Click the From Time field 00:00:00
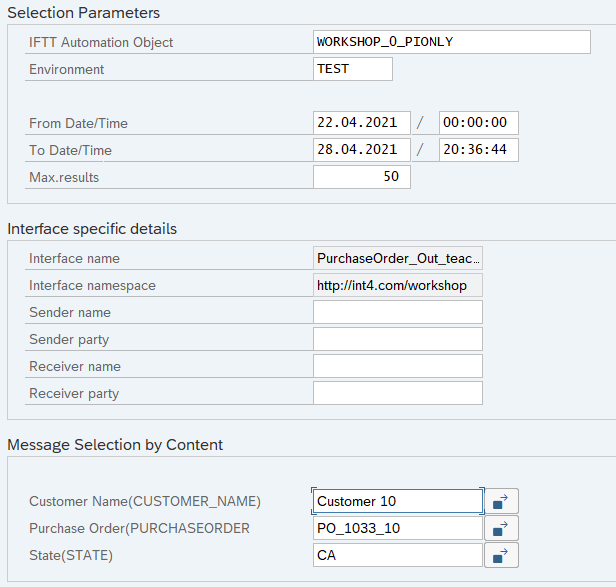The height and width of the screenshot is (587, 616). click(478, 123)
